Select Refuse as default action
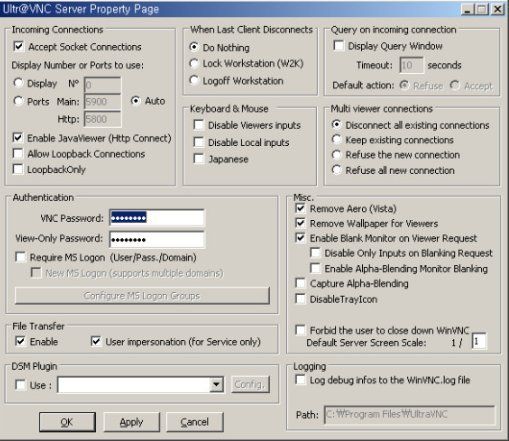 pyautogui.click(x=404, y=85)
